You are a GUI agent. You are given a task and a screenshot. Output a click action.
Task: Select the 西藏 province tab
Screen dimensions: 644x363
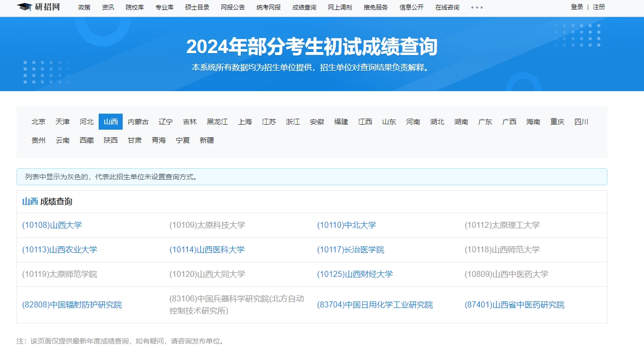point(87,140)
